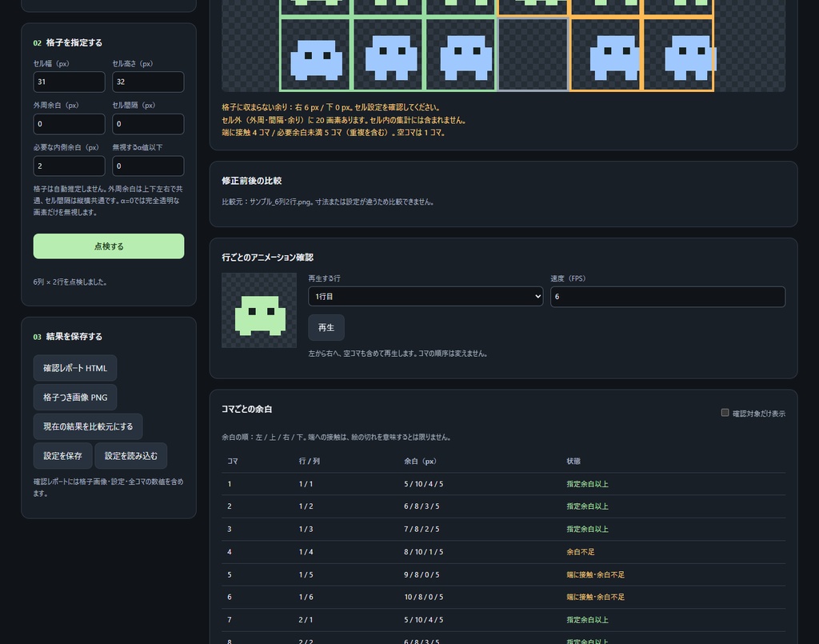Click the 修正前後の比較 heading

(x=252, y=181)
